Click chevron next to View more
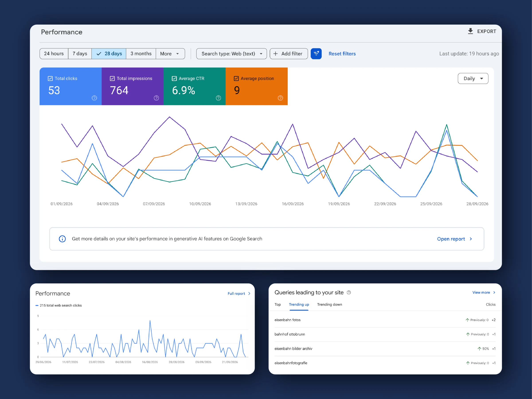Screen dimensions: 532x399 pyautogui.click(x=494, y=292)
